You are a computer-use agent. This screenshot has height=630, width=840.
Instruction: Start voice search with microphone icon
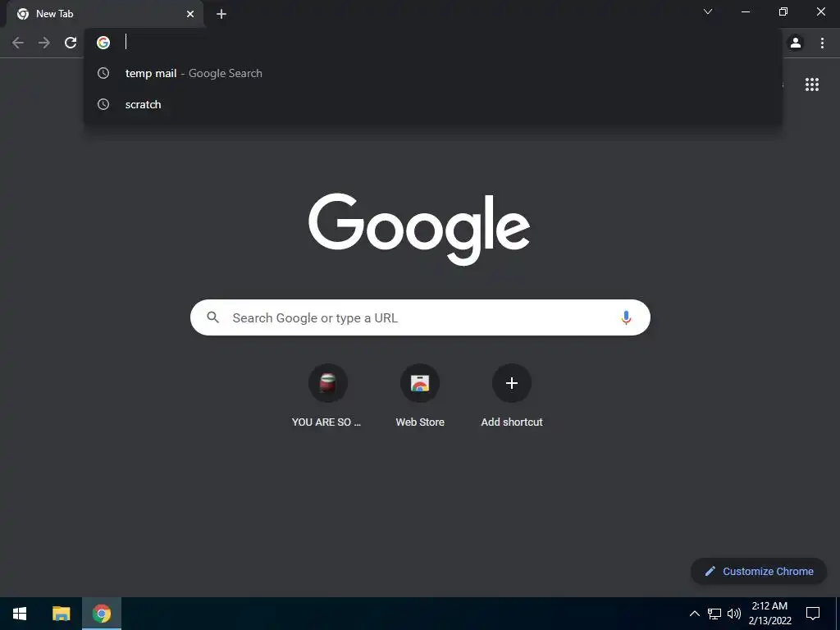[626, 317]
